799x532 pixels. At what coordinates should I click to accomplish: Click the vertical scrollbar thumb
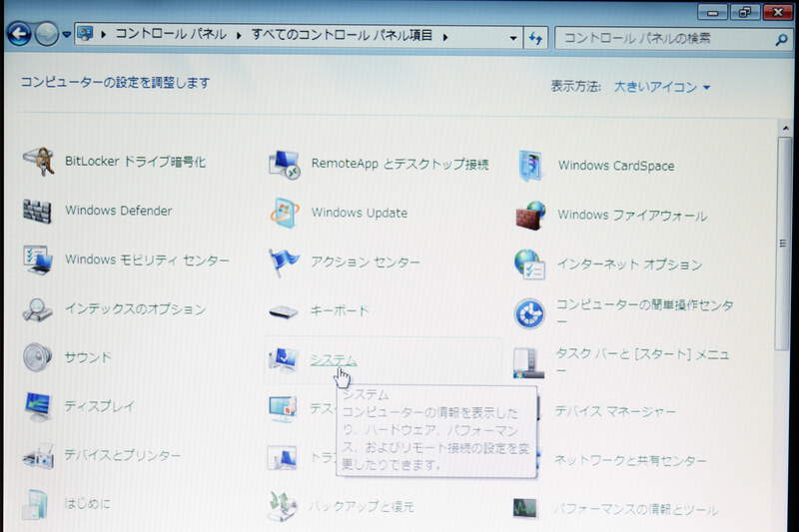pyautogui.click(x=783, y=244)
